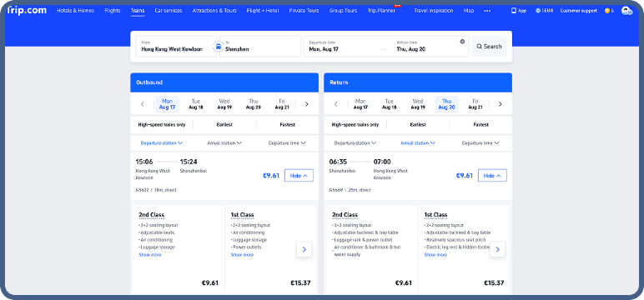Sort Outbound trains by Fastest
Screen dimensions: 644x300
(287, 125)
